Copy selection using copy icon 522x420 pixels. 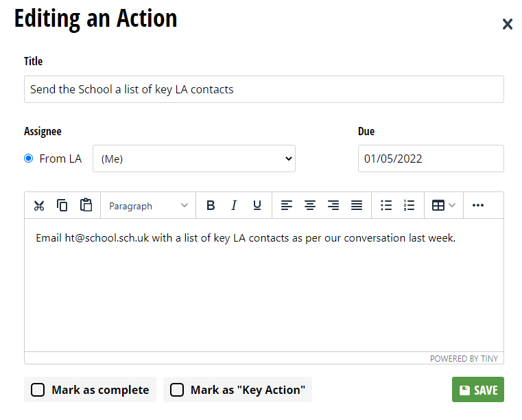62,205
